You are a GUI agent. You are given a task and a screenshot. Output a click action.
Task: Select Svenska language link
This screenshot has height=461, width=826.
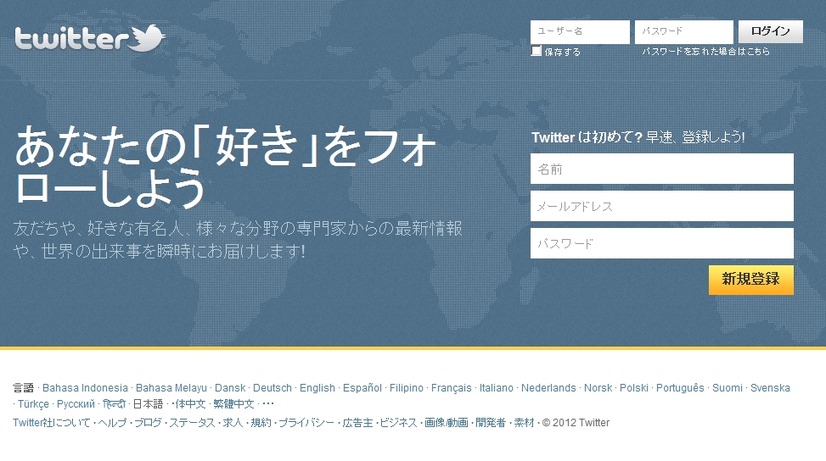(x=770, y=388)
